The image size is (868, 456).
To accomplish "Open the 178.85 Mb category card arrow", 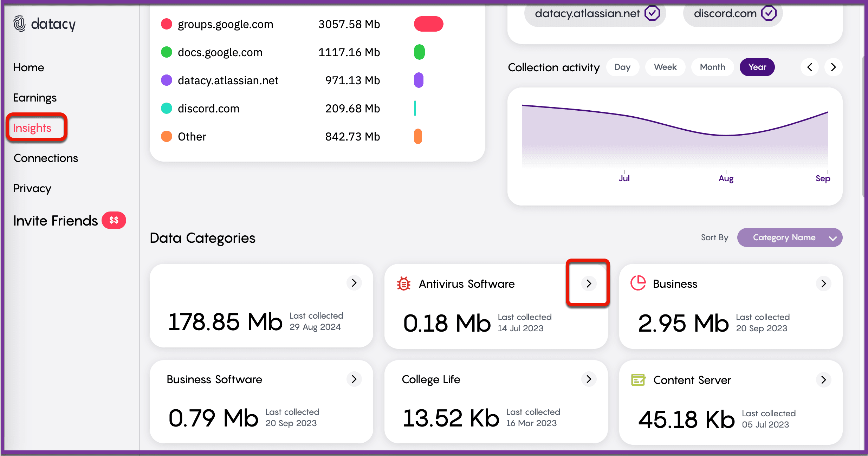I will point(354,283).
